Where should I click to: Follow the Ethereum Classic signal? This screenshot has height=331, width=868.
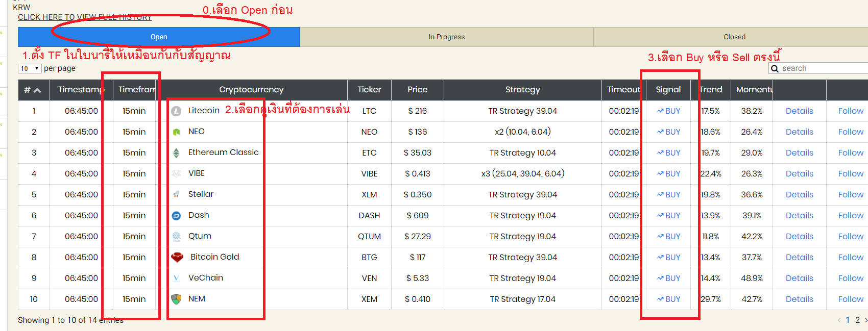[851, 152]
